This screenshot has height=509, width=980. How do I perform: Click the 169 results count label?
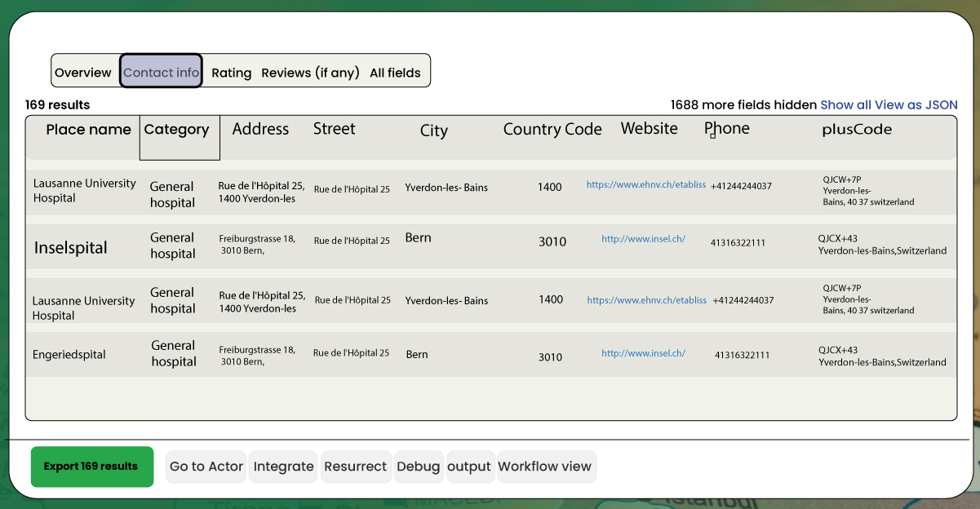pyautogui.click(x=57, y=105)
